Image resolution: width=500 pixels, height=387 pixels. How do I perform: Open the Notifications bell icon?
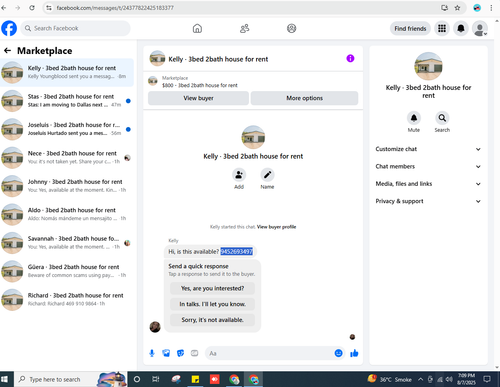coord(461,28)
